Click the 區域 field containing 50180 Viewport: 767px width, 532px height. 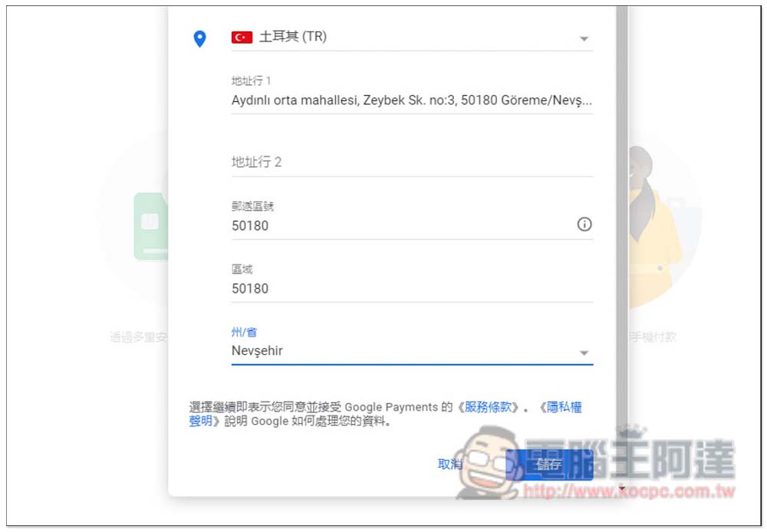412,288
